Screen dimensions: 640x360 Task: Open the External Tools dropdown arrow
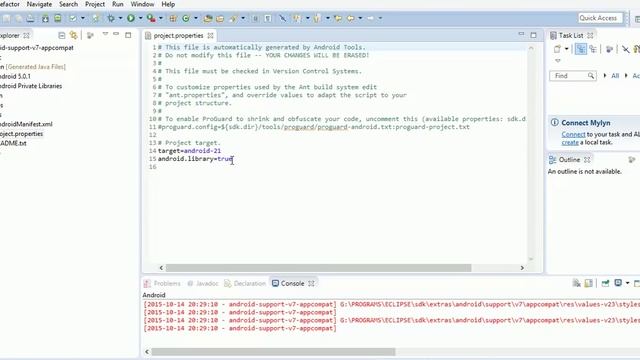click(x=160, y=18)
